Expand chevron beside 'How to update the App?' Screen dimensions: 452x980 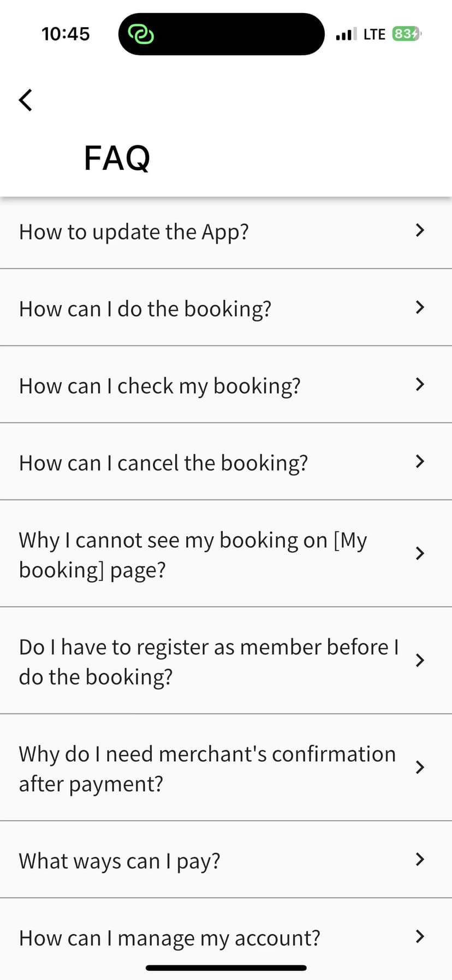tap(419, 230)
